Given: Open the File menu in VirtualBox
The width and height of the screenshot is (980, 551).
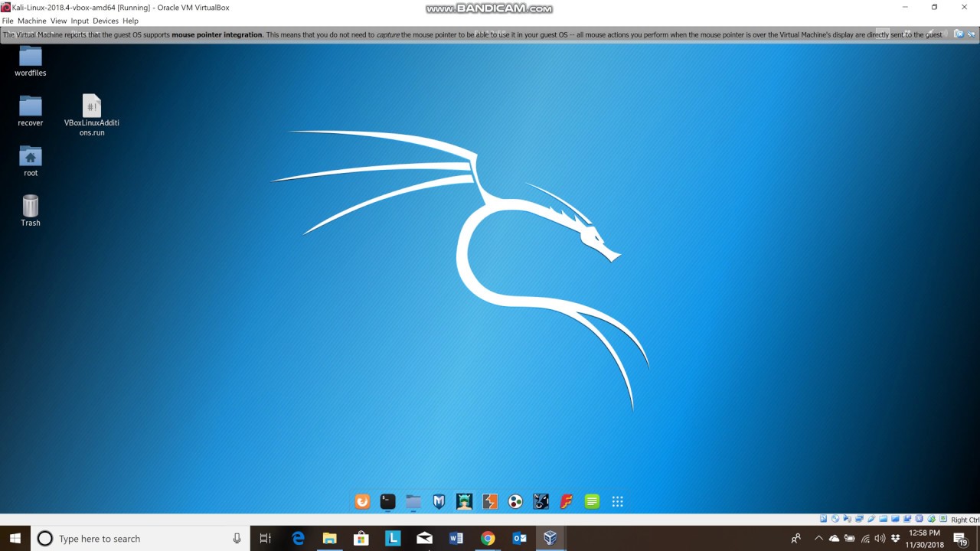Looking at the screenshot, I should (x=8, y=21).
